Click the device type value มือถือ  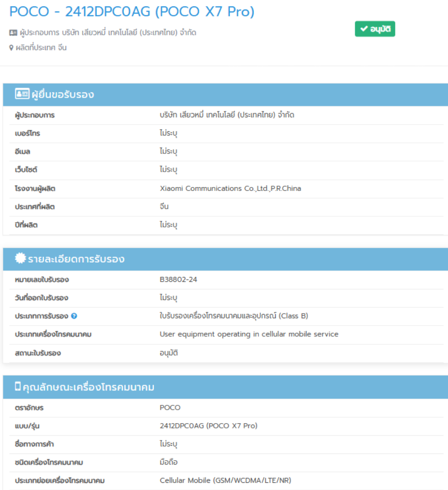[168, 462]
